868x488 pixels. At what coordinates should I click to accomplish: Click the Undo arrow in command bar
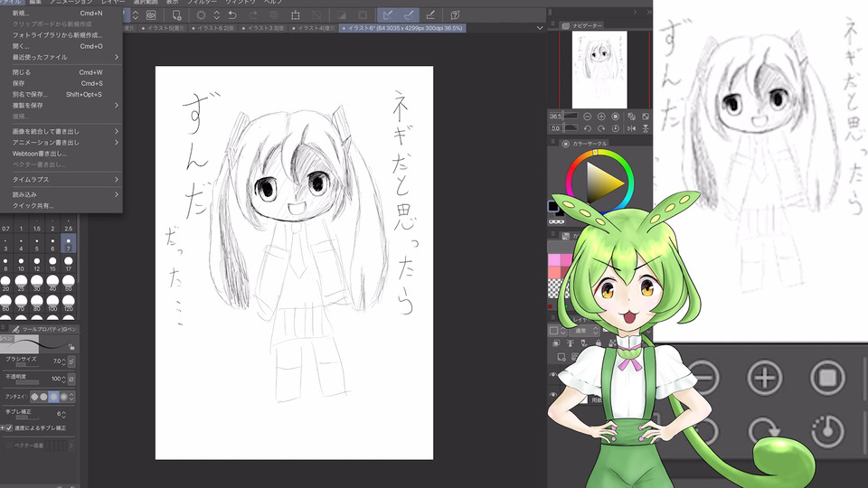pyautogui.click(x=233, y=15)
